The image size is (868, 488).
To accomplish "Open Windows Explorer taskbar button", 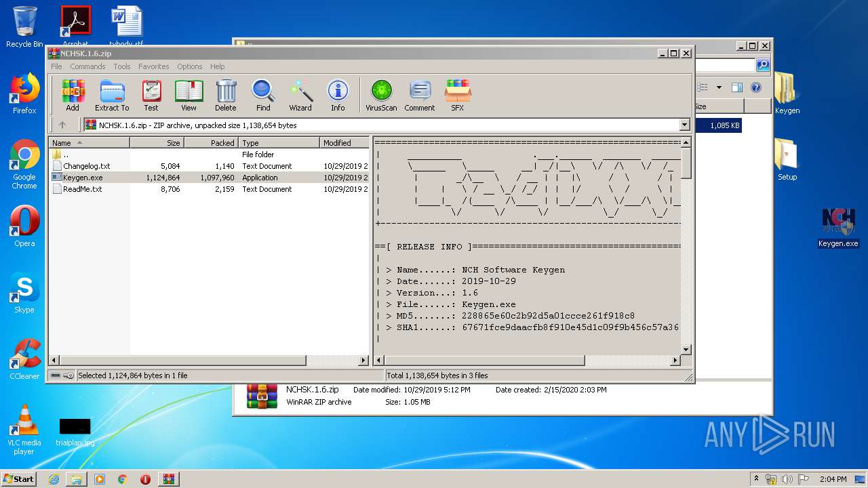I will tap(77, 479).
